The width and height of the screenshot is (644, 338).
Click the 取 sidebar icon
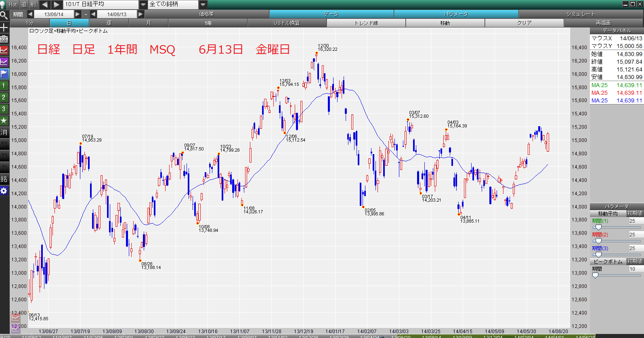[4, 156]
